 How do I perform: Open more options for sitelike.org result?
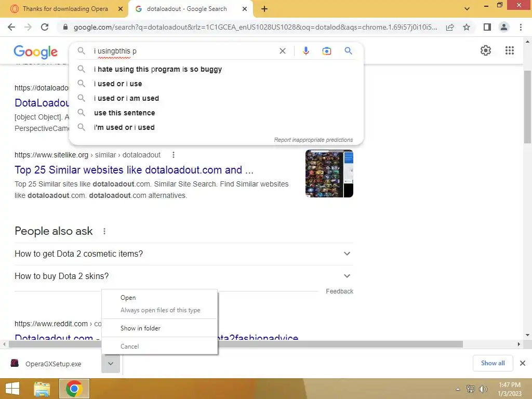tap(174, 155)
